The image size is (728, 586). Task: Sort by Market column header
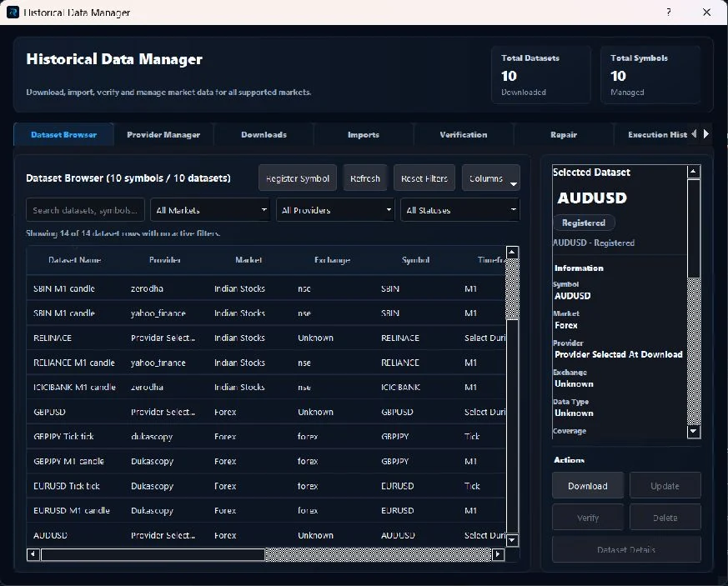coord(249,260)
